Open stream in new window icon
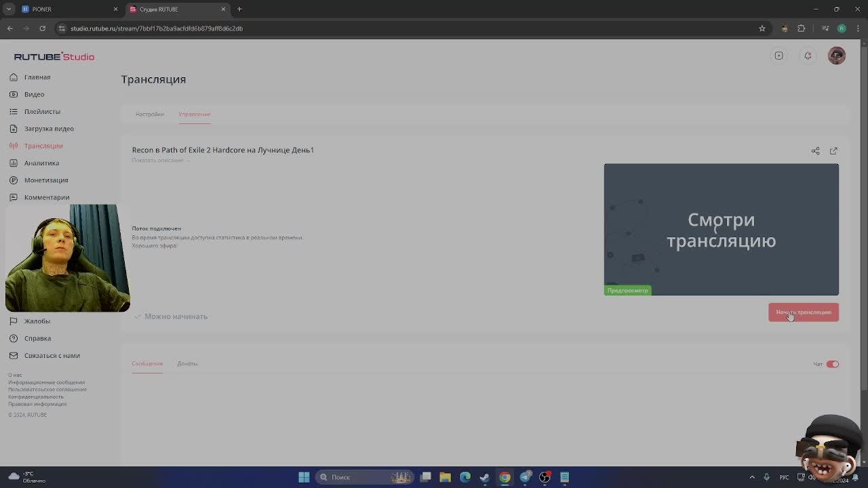This screenshot has height=488, width=868. click(x=833, y=150)
